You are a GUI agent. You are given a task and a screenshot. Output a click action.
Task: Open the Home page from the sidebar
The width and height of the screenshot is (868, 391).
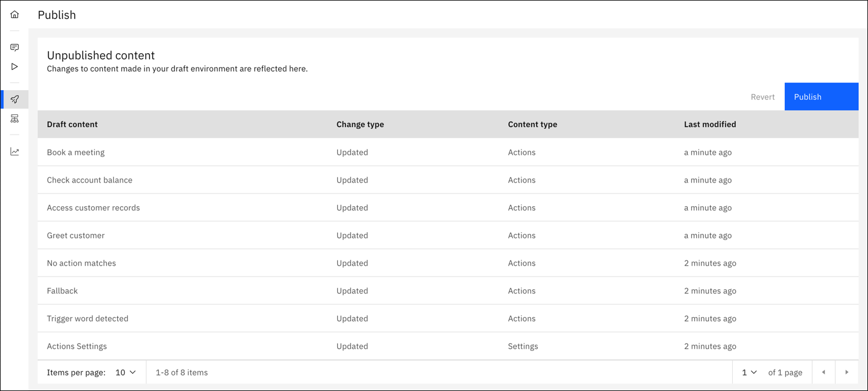[x=14, y=14]
